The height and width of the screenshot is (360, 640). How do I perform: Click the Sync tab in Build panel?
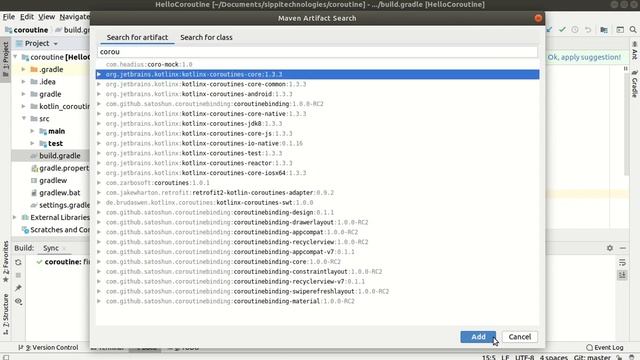[x=51, y=248]
